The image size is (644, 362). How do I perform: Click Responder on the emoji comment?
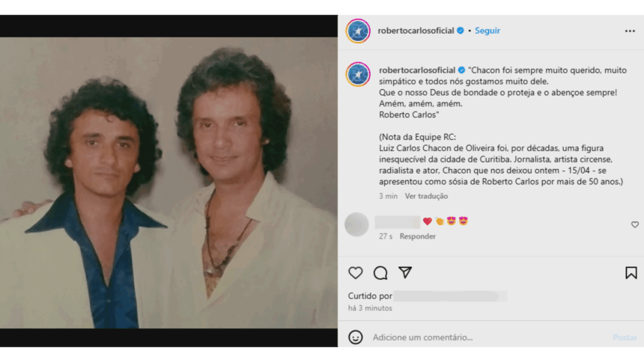417,236
